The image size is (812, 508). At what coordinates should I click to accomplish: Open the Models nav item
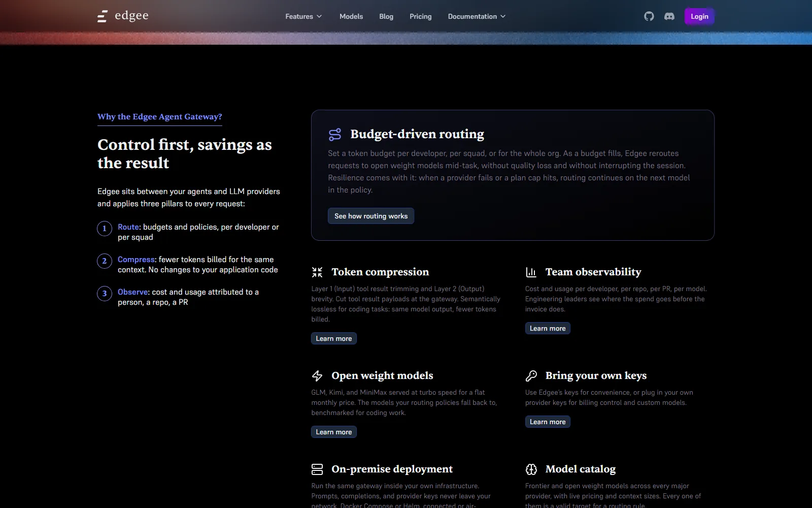pyautogui.click(x=351, y=16)
